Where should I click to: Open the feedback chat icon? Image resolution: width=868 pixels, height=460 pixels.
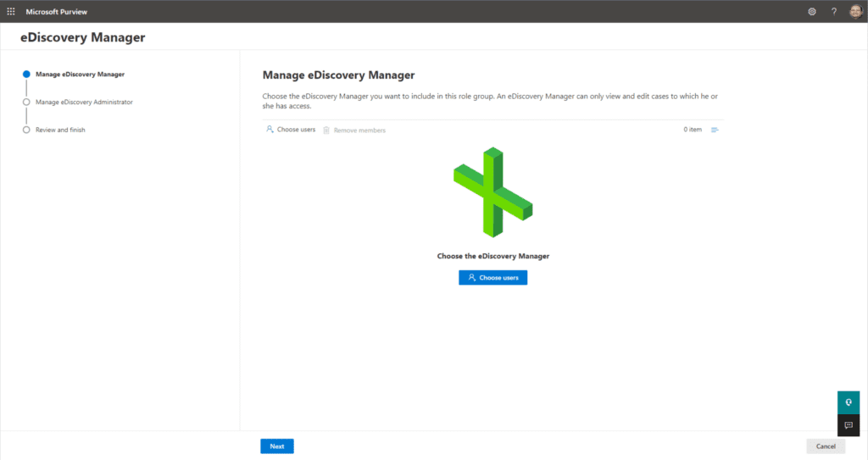[x=848, y=425]
